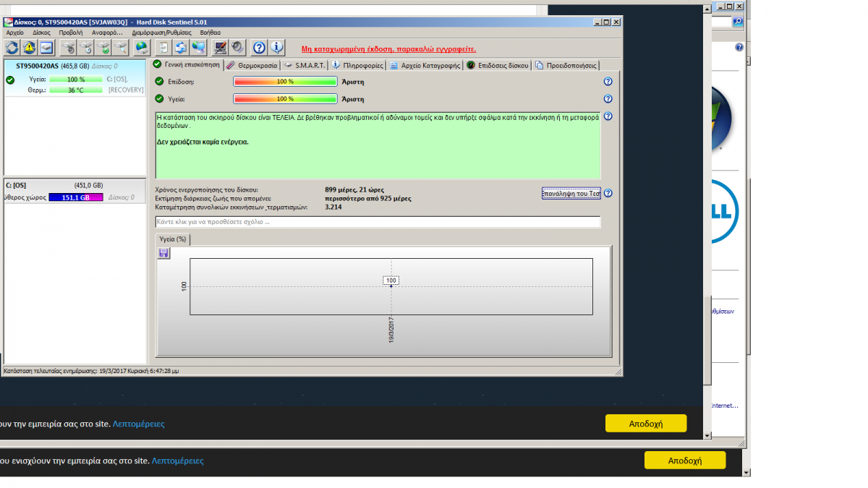Click the blue help icon in background window

(x=739, y=48)
